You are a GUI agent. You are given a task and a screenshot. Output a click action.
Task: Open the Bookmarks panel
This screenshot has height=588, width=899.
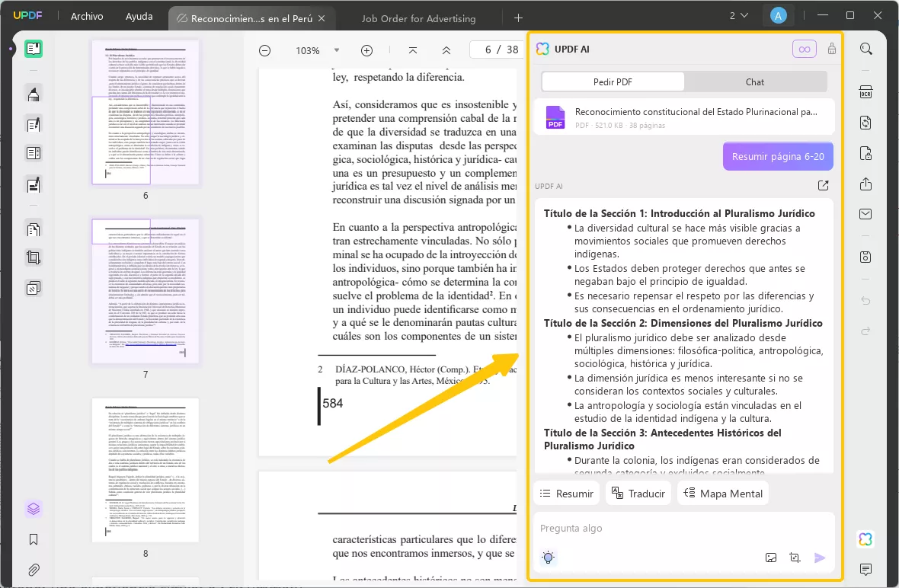point(34,539)
